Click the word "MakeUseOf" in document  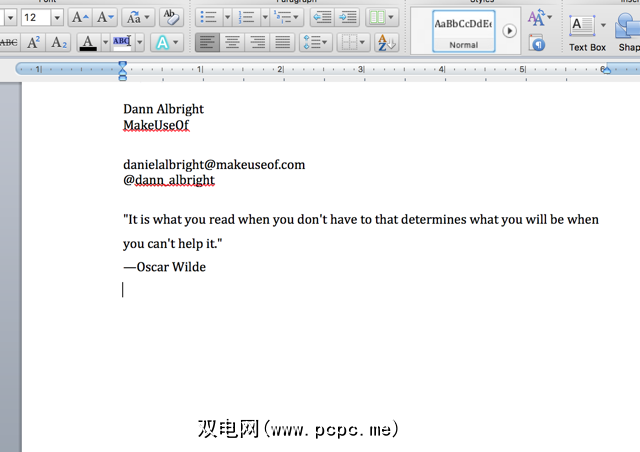[x=156, y=125]
